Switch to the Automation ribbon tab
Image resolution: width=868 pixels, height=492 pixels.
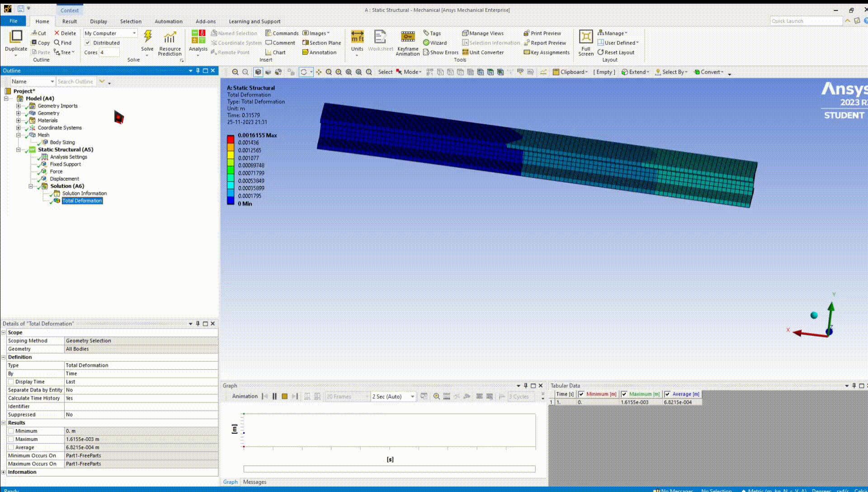click(169, 21)
